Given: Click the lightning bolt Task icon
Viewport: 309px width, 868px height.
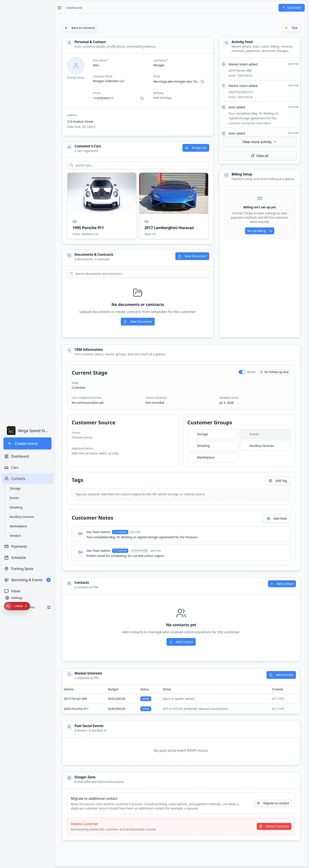Looking at the screenshot, I should coord(286,28).
